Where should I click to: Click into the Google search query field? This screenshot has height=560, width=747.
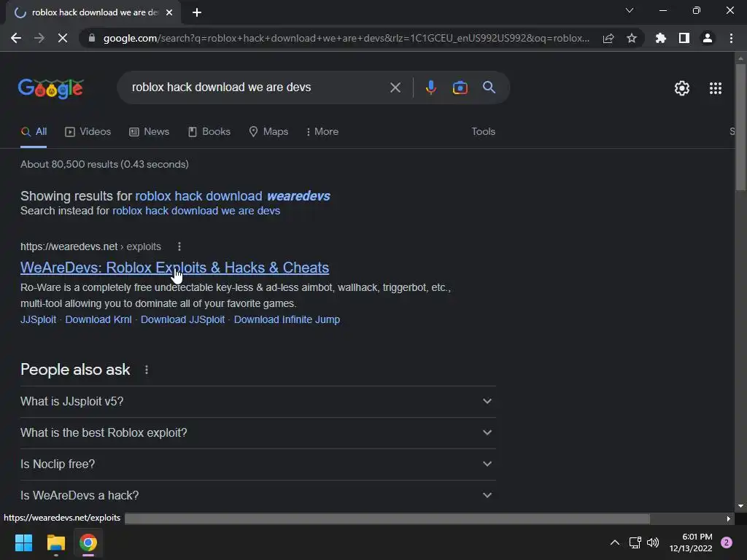click(258, 87)
